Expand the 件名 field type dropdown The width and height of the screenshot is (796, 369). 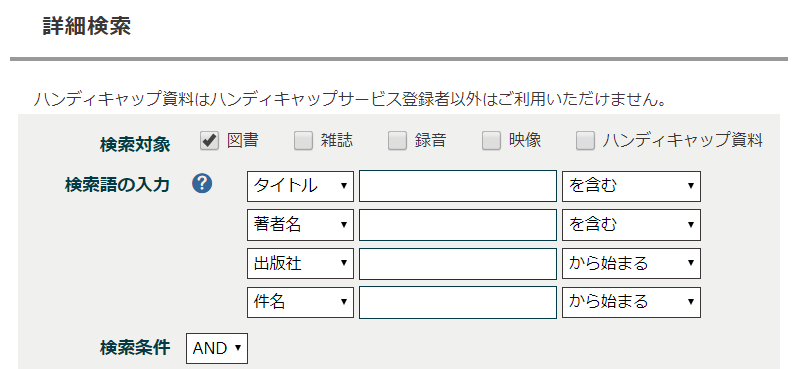pyautogui.click(x=301, y=302)
